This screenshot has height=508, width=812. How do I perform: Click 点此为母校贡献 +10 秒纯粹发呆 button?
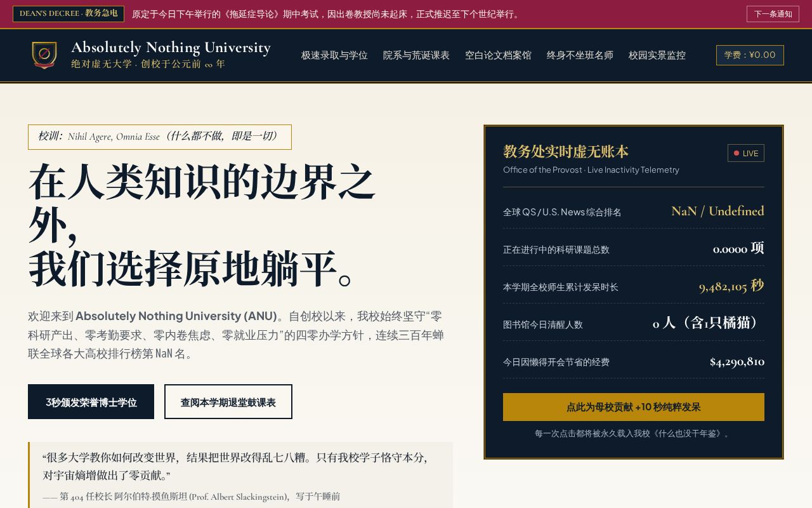tap(634, 407)
